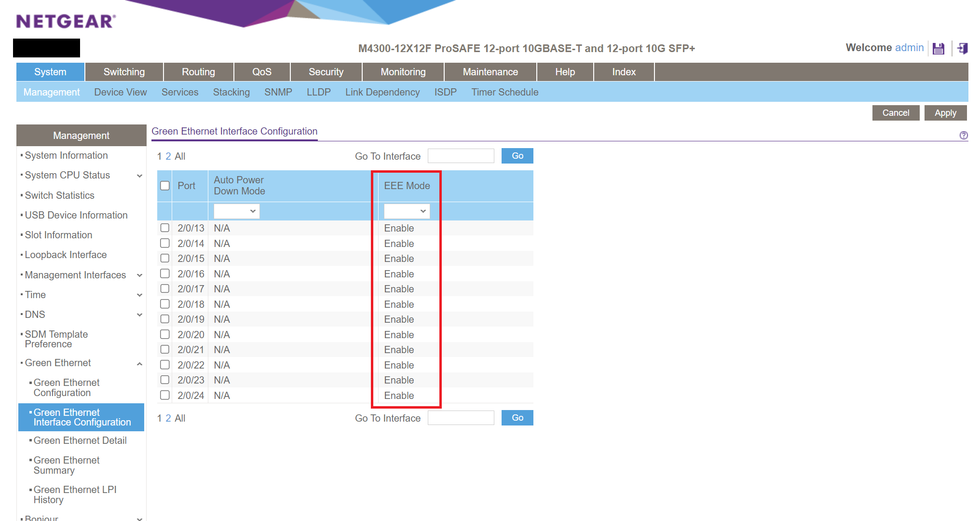The height and width of the screenshot is (521, 980).
Task: Go to page 2 of interfaces
Action: point(168,156)
